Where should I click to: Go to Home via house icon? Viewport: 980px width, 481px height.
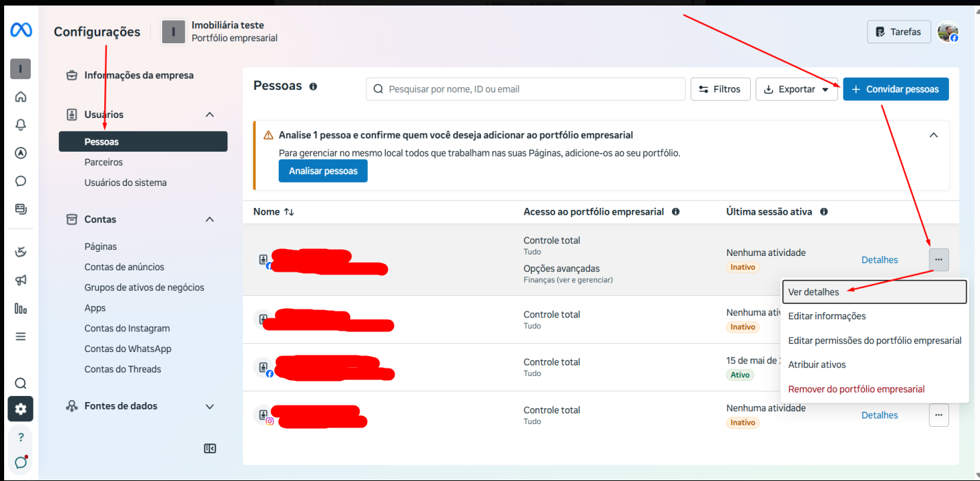click(21, 97)
